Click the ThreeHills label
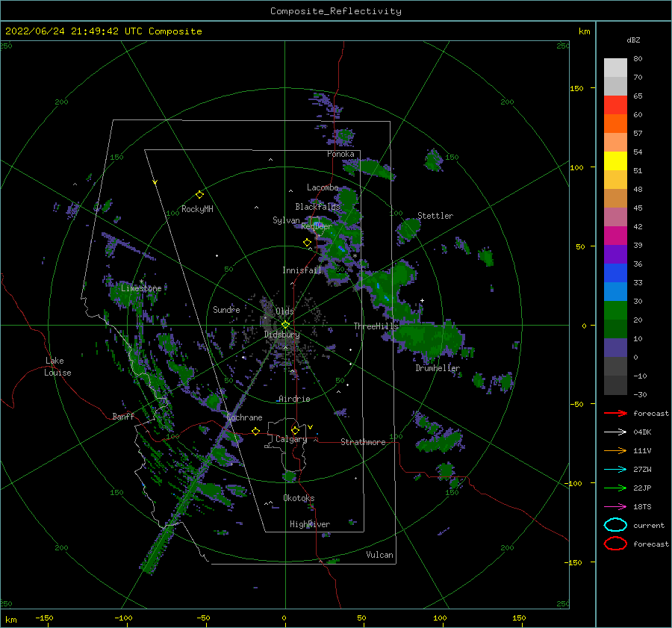The image size is (672, 628). [x=376, y=326]
